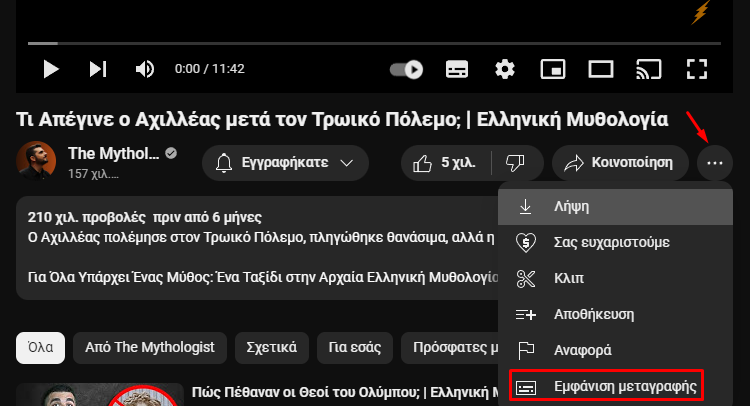Select Αποθήκευση menu item

pos(615,314)
